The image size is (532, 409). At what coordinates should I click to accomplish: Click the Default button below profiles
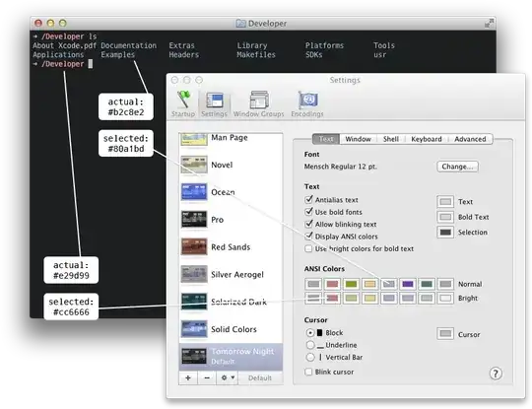point(260,377)
